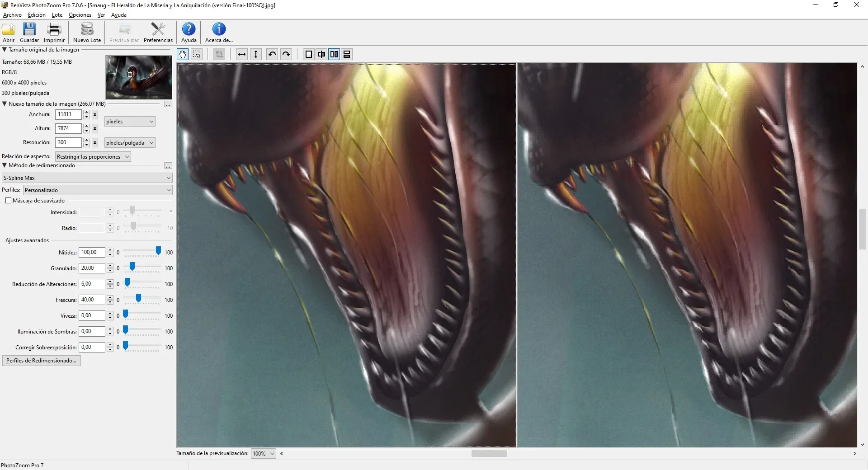Click the Nitidez slider handle
The height and width of the screenshot is (470, 868).
(158, 251)
